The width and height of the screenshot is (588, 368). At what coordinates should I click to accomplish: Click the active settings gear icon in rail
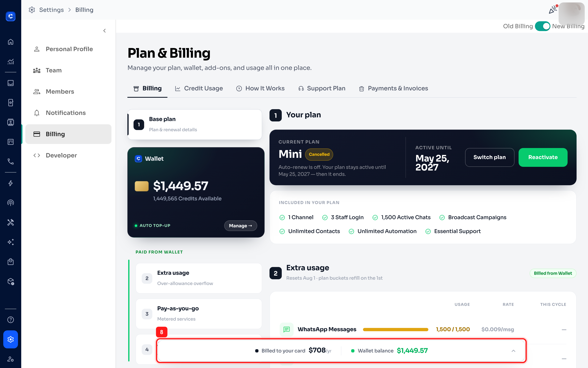(10, 339)
